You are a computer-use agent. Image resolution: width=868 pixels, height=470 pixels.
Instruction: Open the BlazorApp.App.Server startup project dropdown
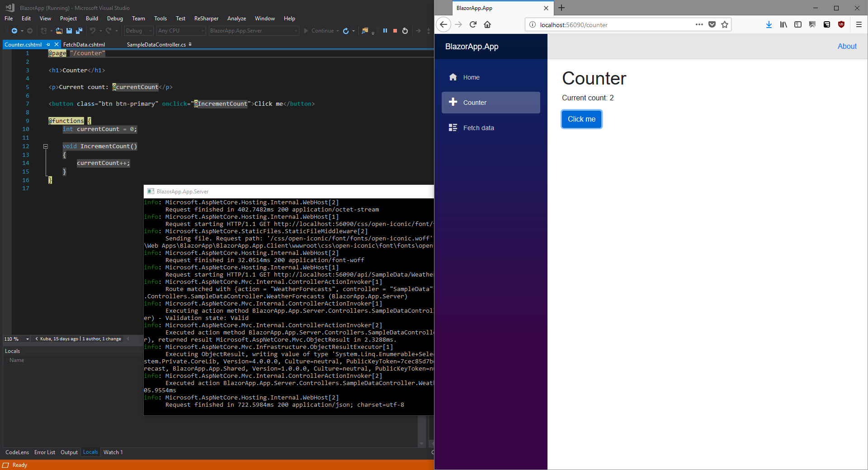point(254,31)
